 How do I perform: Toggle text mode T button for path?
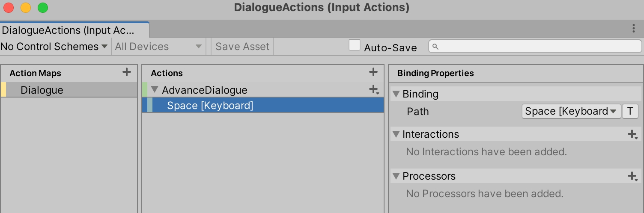[630, 111]
